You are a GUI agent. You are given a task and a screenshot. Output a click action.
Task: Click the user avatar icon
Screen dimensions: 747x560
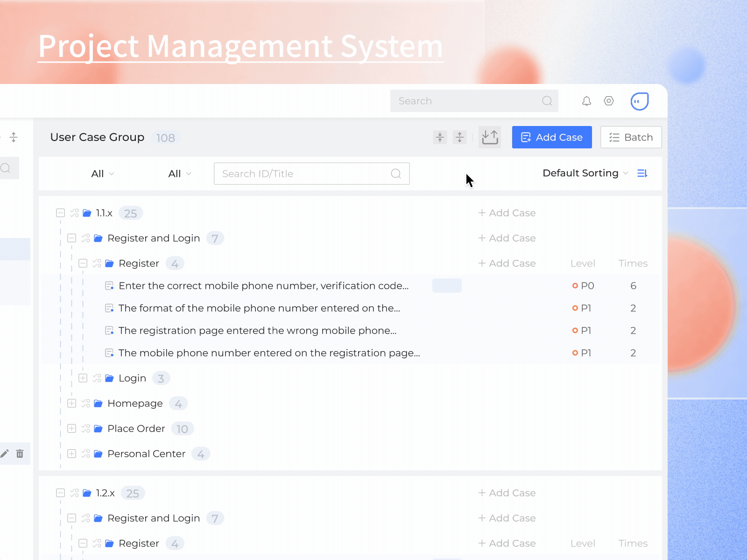click(640, 101)
